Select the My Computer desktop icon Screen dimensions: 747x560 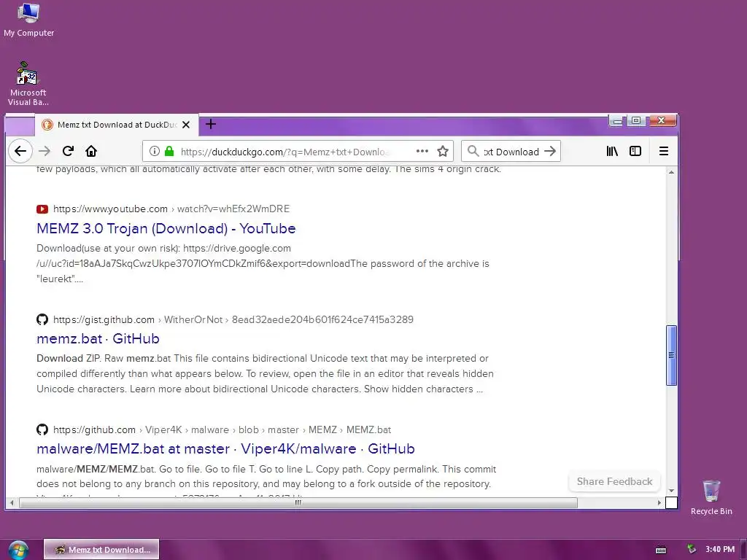click(x=28, y=20)
